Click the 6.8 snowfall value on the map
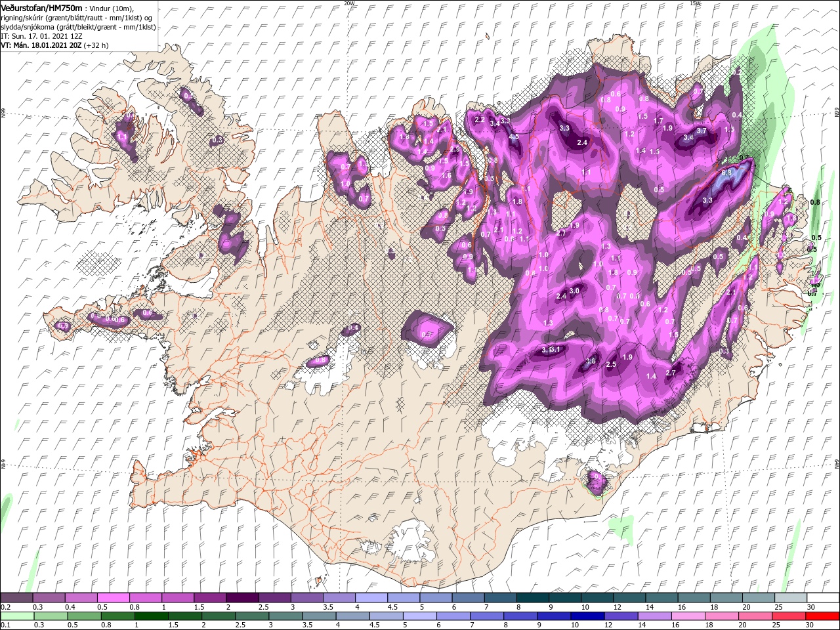The width and height of the screenshot is (840, 630). (x=726, y=173)
